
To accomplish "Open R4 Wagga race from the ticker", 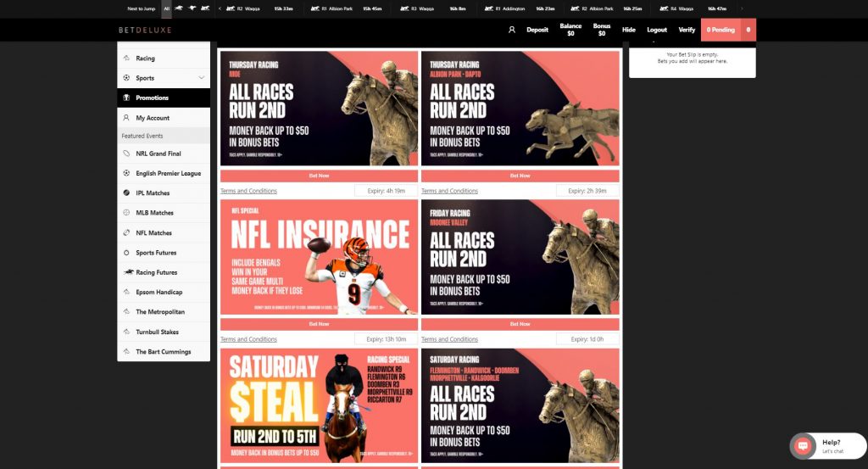I will 693,8.
